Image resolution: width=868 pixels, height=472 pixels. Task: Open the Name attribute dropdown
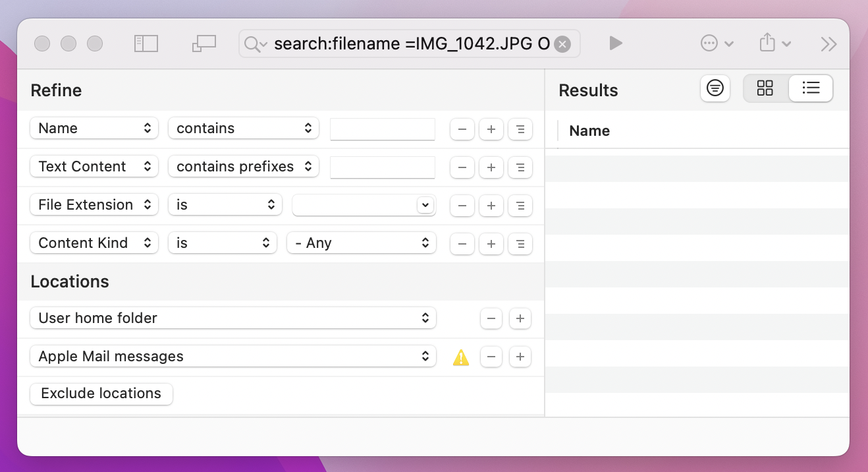pos(94,128)
